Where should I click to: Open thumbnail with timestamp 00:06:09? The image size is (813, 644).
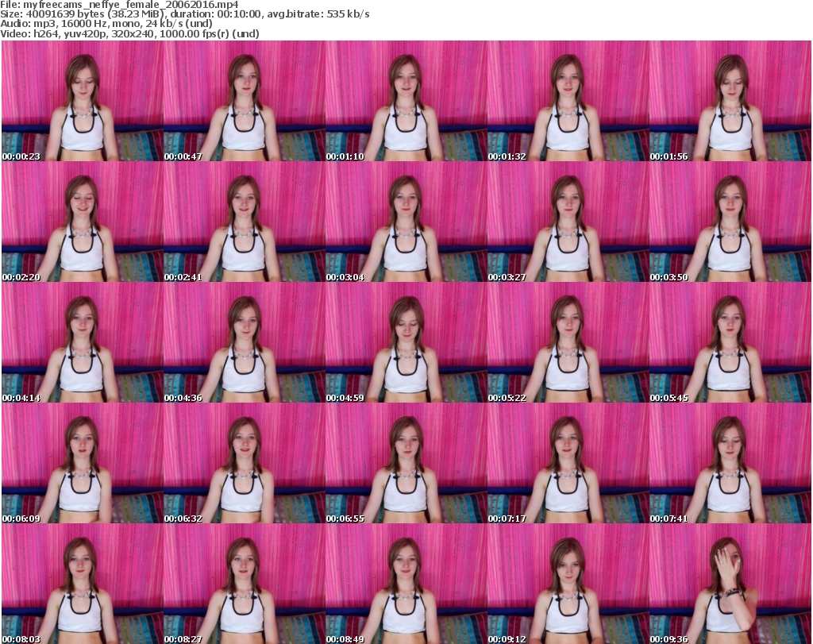[x=83, y=463]
